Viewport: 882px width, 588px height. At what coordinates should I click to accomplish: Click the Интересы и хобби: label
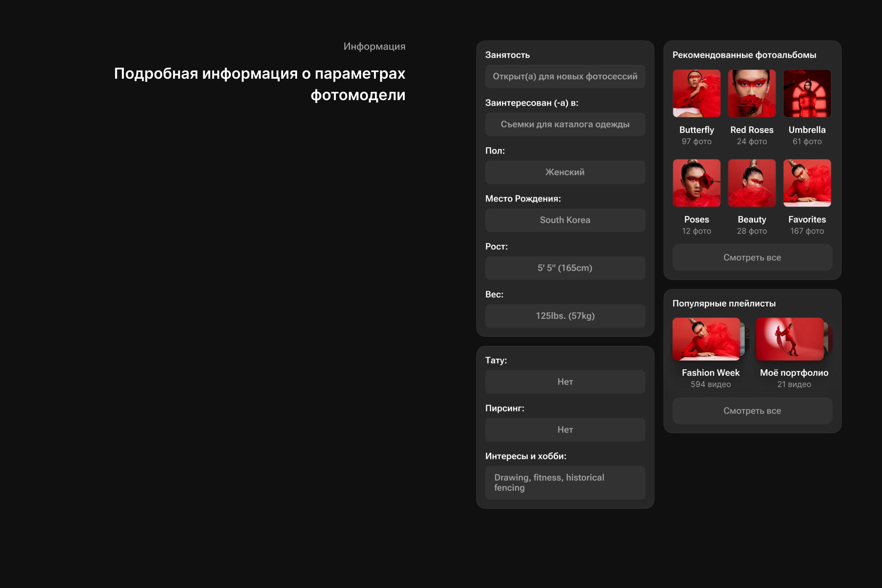coord(526,456)
